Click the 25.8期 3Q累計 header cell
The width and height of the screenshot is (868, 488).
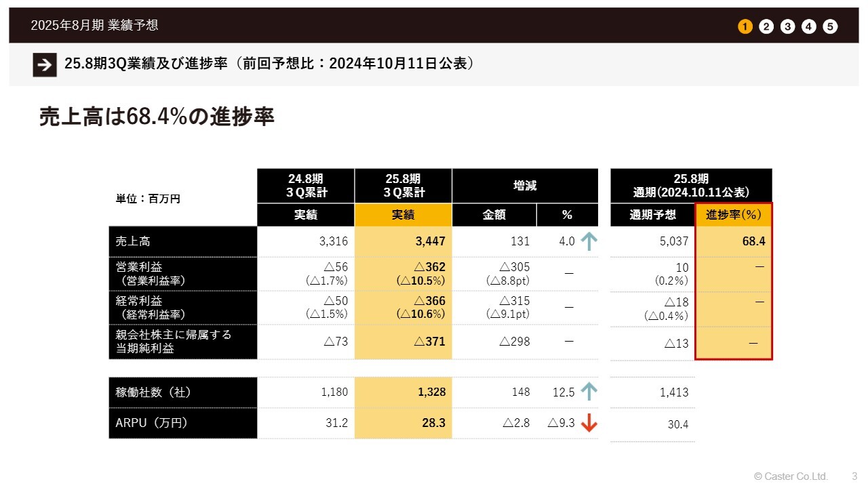click(x=403, y=186)
